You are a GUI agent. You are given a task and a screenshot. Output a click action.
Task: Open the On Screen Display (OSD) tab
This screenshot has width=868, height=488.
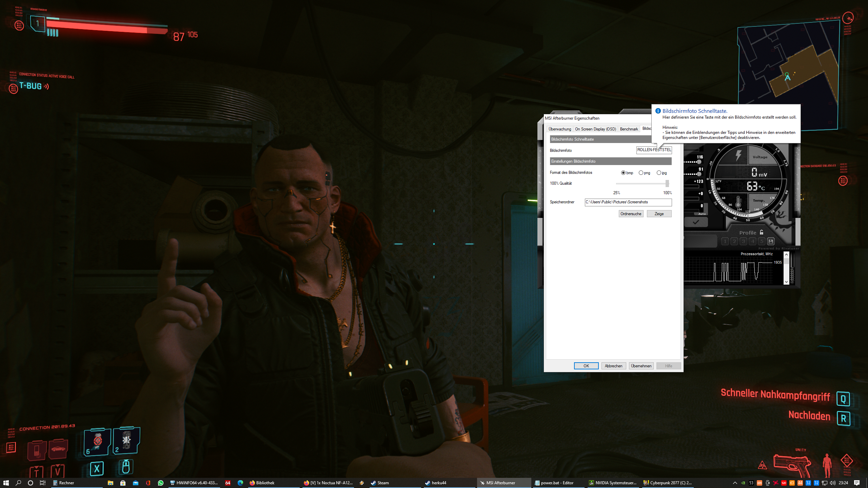(595, 129)
